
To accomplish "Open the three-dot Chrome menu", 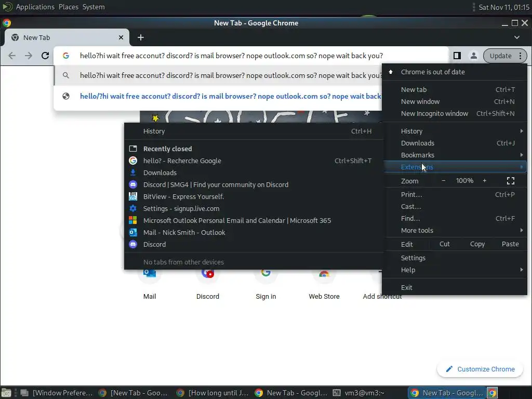I will 521,56.
